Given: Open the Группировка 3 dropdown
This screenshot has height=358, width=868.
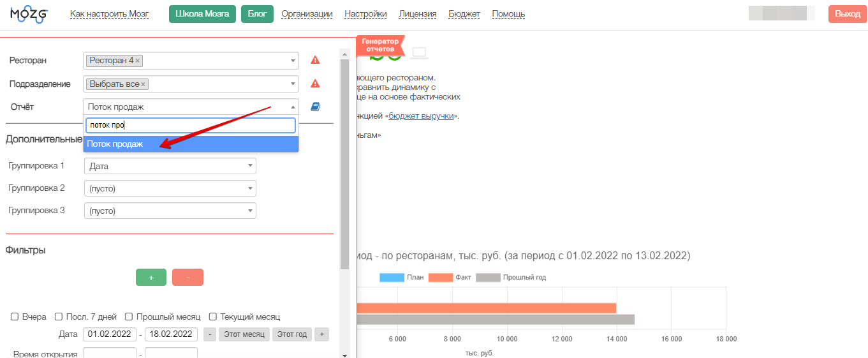Looking at the screenshot, I should (170, 211).
